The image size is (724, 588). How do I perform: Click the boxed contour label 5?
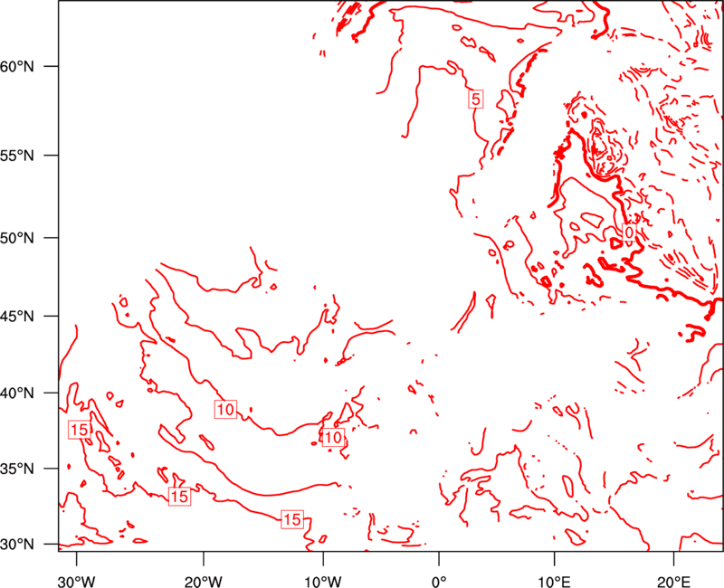point(476,100)
